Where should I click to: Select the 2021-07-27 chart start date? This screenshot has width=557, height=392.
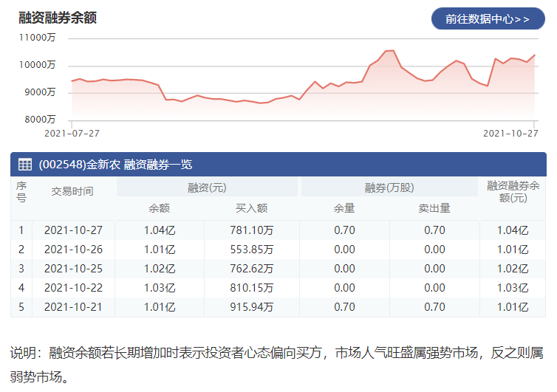72,134
